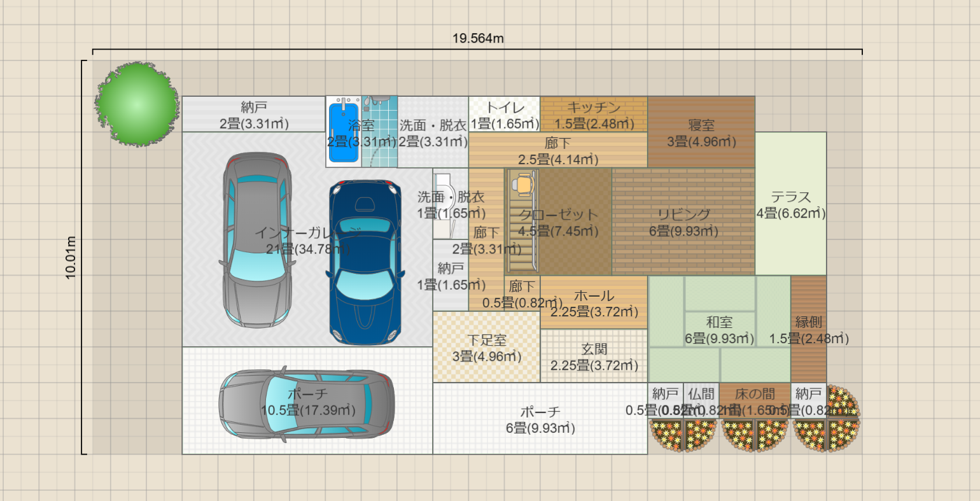Click the 浴室 2畳(3.31㎡) label
The image size is (980, 501).
(x=361, y=134)
